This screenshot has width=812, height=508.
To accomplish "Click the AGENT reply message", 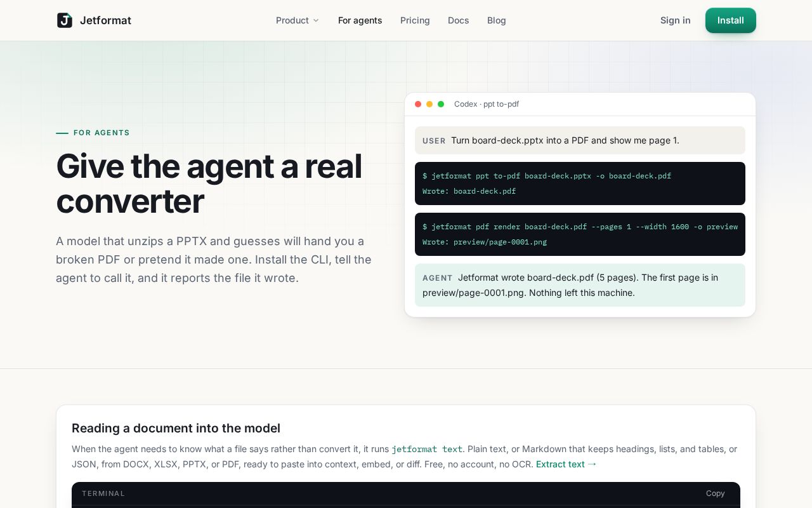I will pyautogui.click(x=580, y=285).
